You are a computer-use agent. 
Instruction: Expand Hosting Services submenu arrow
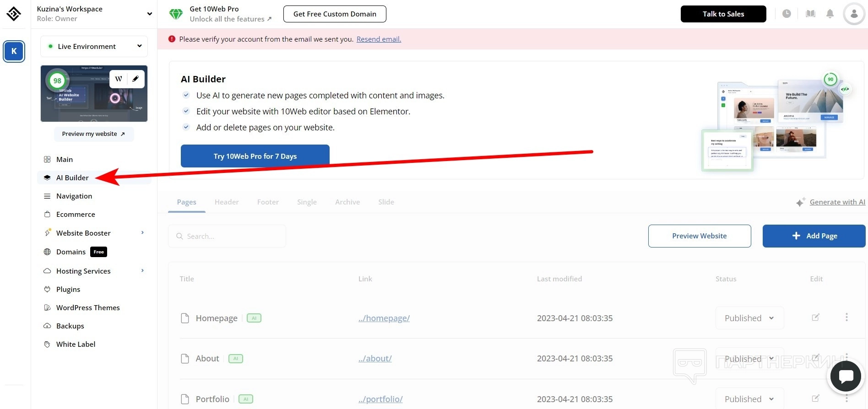[142, 270]
